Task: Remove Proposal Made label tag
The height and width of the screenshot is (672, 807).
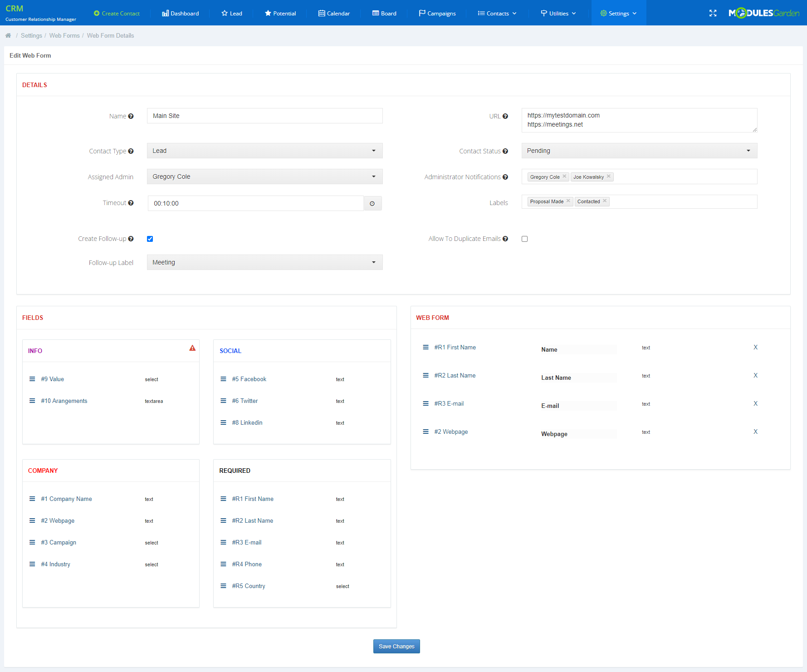Action: click(568, 201)
